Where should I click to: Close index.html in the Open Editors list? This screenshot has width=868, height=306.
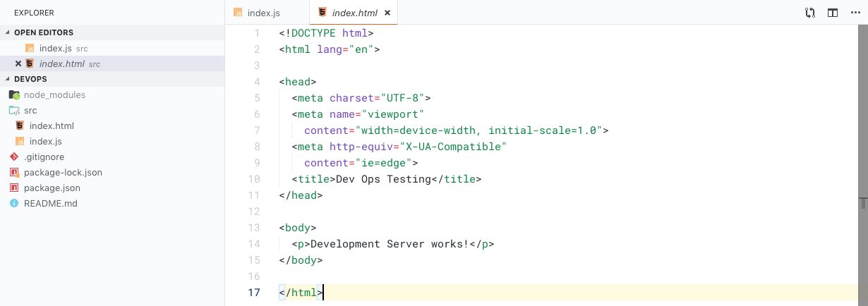pos(18,63)
